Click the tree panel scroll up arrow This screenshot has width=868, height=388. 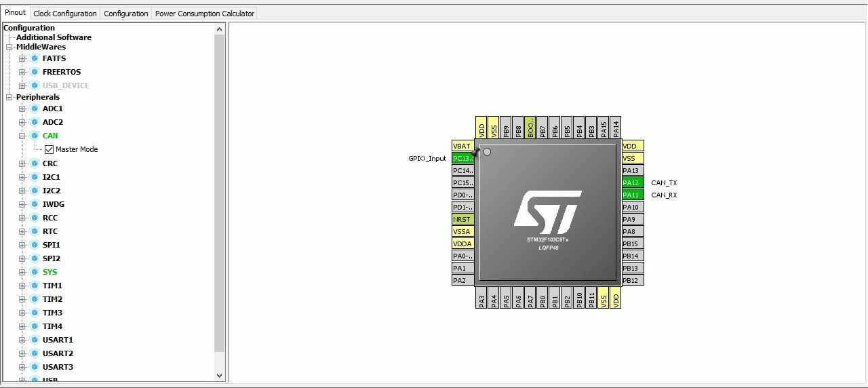coord(219,29)
